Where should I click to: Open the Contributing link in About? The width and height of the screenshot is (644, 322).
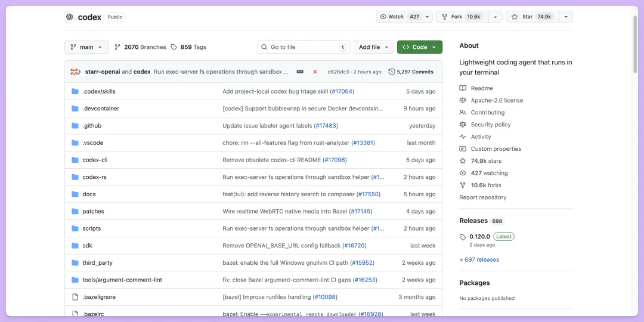coord(488,113)
